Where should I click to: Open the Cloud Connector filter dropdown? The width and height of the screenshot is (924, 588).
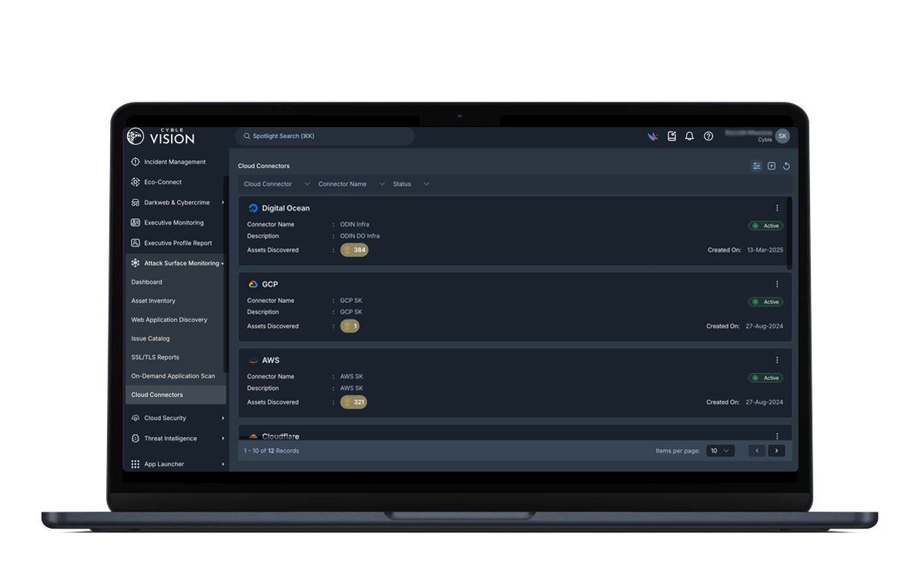click(277, 184)
